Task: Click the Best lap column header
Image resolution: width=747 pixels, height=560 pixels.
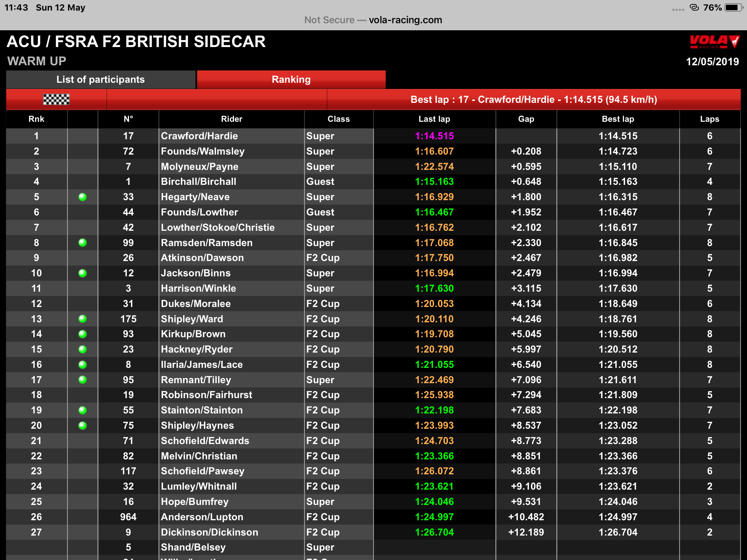Action: pos(618,119)
